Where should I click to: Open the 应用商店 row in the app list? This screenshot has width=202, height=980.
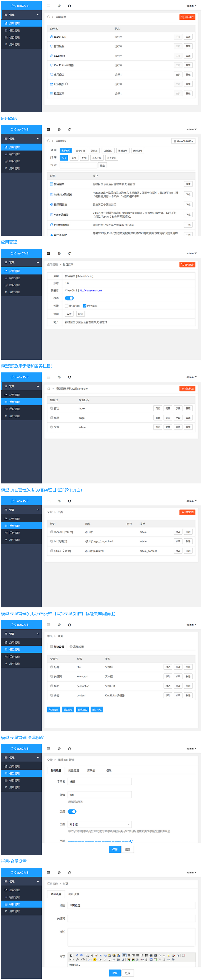pyautogui.click(x=59, y=75)
